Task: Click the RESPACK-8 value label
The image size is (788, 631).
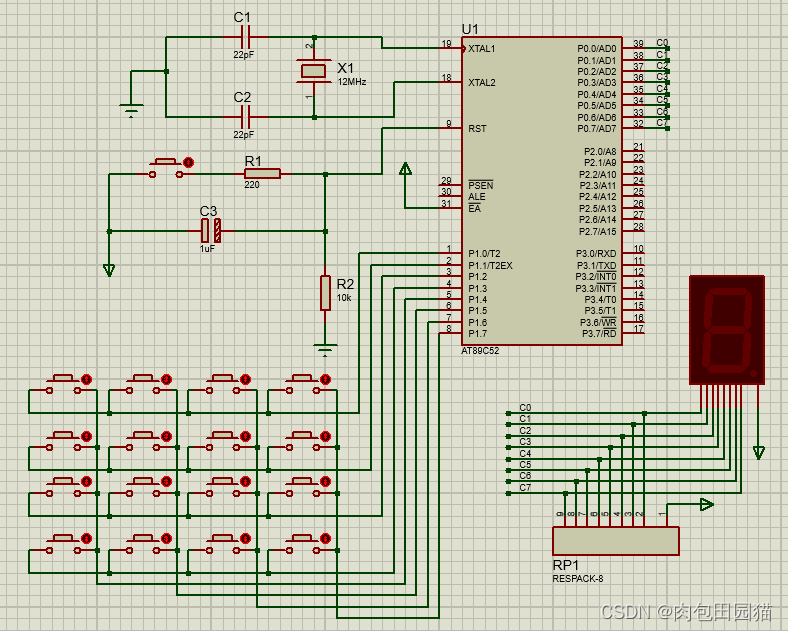Action: click(577, 579)
